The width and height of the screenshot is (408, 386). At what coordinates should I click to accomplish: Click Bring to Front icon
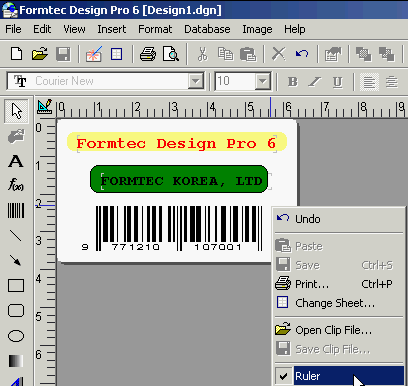coord(363,54)
